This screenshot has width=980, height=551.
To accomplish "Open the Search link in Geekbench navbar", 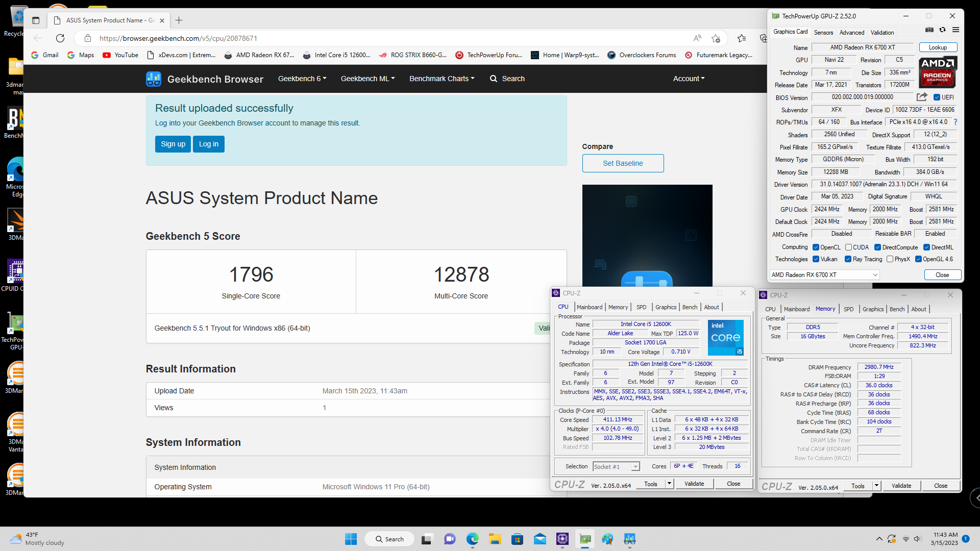I will click(x=507, y=79).
